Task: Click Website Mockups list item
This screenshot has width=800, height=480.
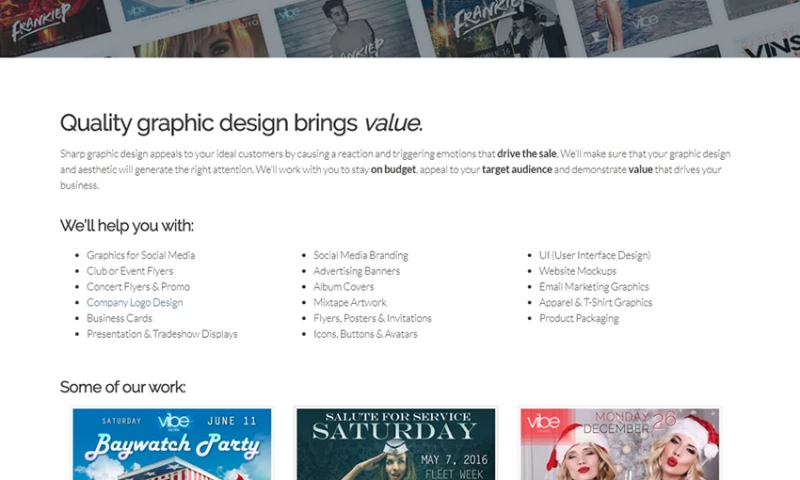Action: tap(577, 271)
